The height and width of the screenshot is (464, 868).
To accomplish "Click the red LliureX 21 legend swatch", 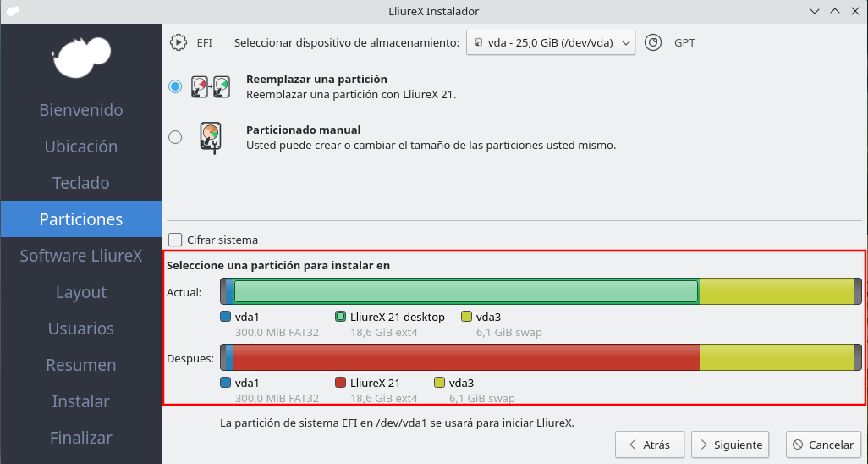I will pos(341,383).
